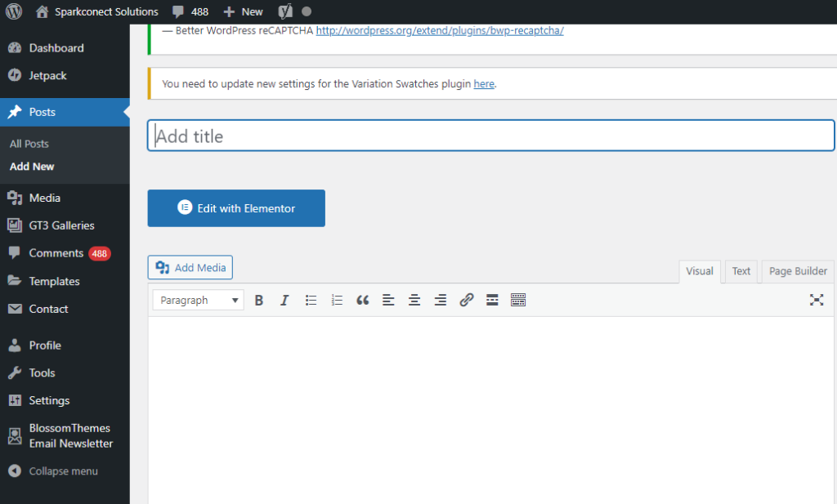The height and width of the screenshot is (504, 837).
Task: Collapse the admin sidebar menu
Action: (x=53, y=471)
